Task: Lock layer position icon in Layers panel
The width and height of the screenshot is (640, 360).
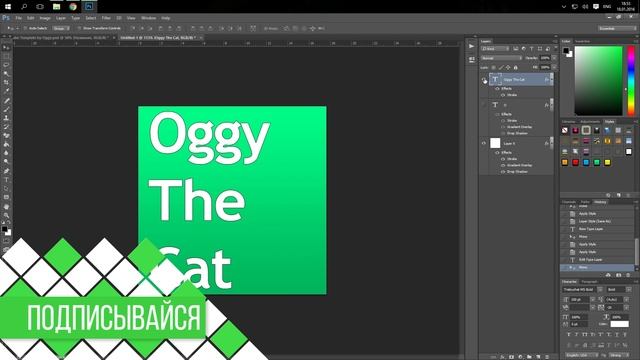Action: click(x=508, y=67)
